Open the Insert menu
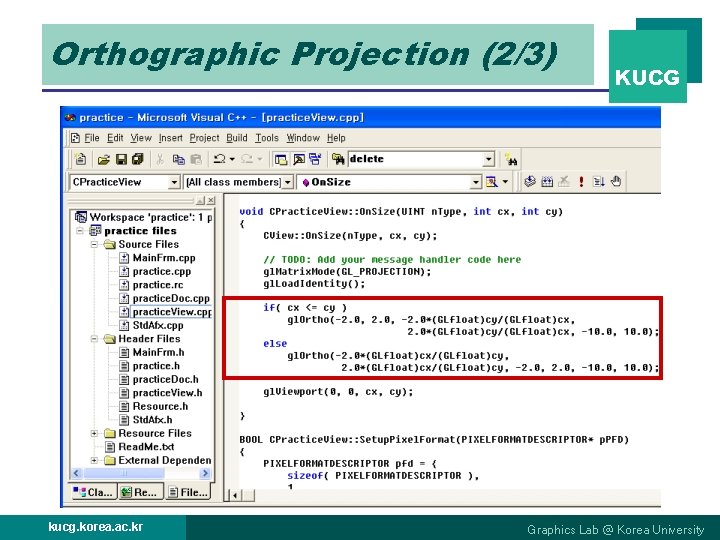 pos(170,138)
